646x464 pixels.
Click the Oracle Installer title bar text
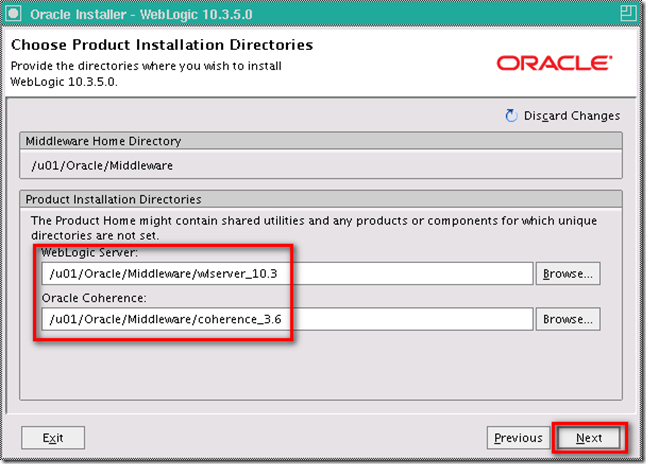(141, 14)
